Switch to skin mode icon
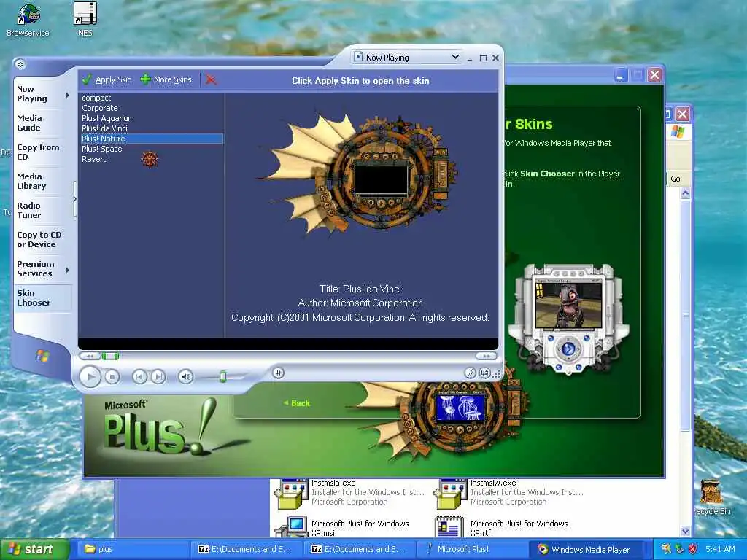Image resolution: width=747 pixels, height=560 pixels. tap(484, 373)
